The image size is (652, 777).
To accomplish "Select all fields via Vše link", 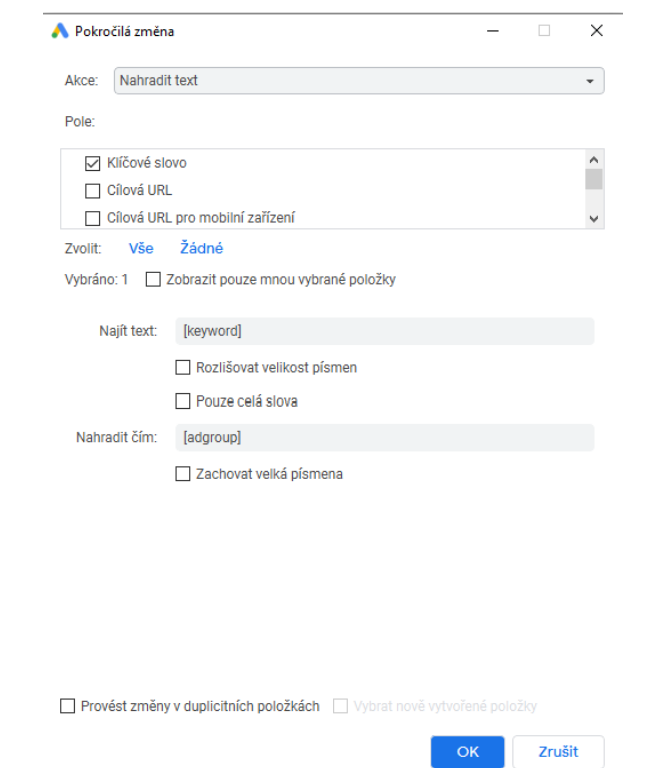I will [141, 248].
